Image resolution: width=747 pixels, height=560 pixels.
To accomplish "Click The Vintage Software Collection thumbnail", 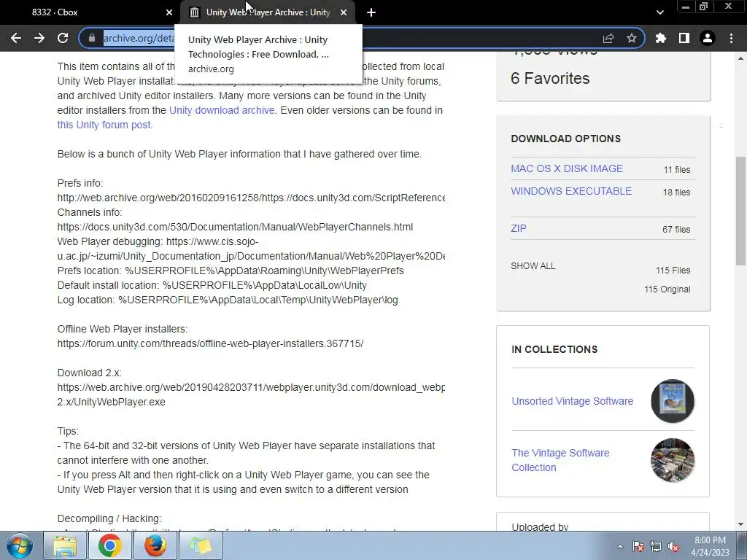I will click(x=672, y=460).
